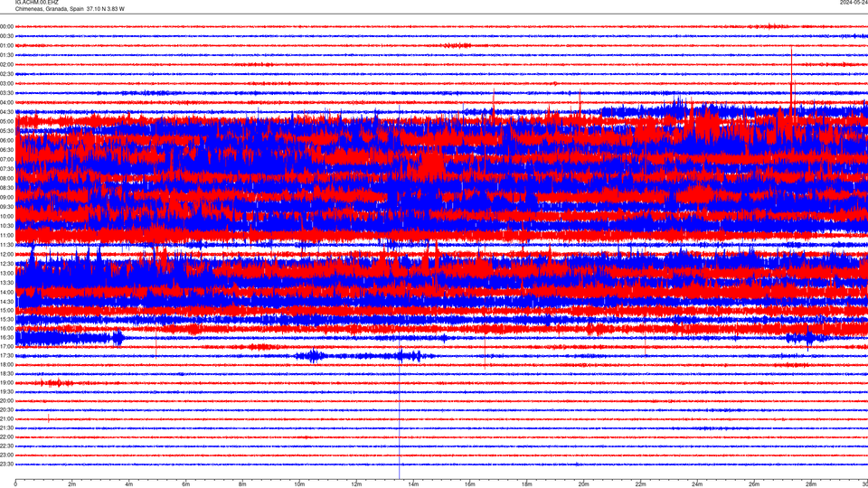
Task: Select the 04:30 trace time label
Action: (6, 112)
